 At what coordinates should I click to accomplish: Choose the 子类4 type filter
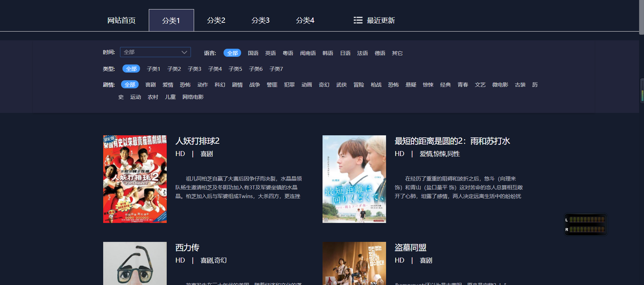215,69
